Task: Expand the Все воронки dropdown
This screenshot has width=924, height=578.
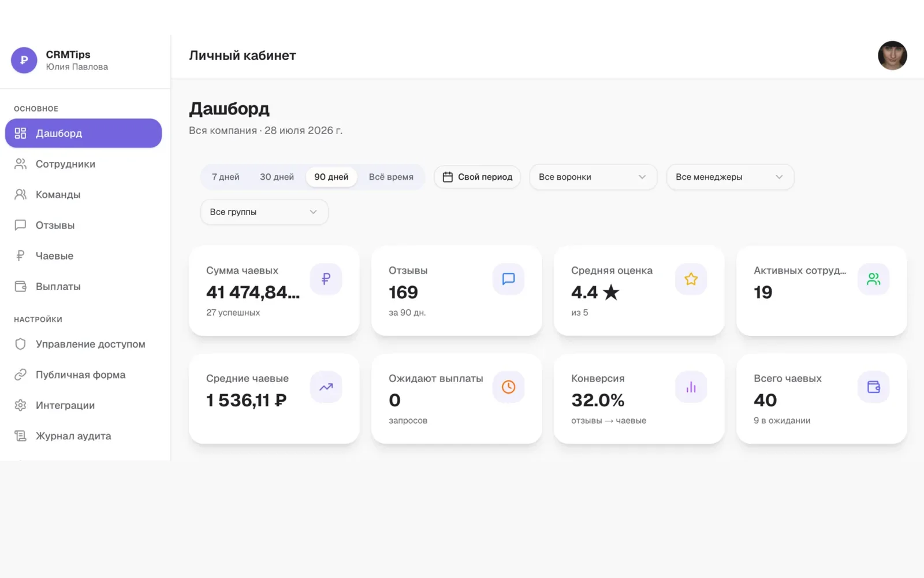Action: click(593, 177)
